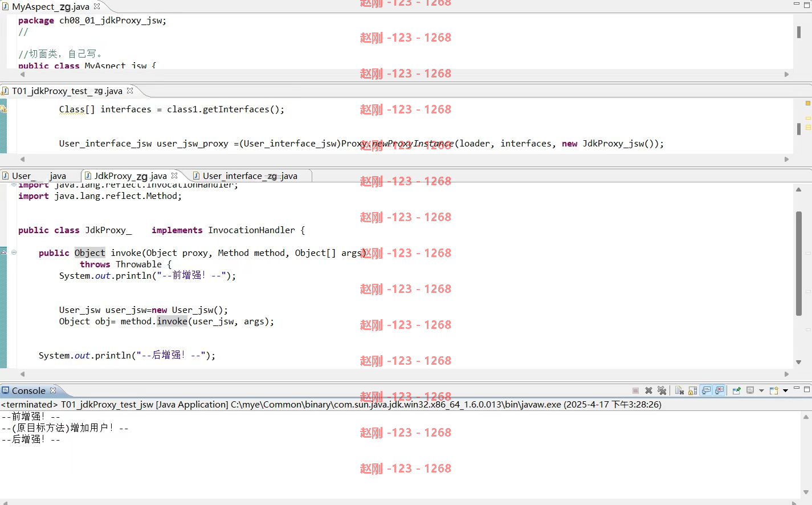Select the JdkProxy_zg.java tab
This screenshot has width=812, height=505.
[130, 176]
